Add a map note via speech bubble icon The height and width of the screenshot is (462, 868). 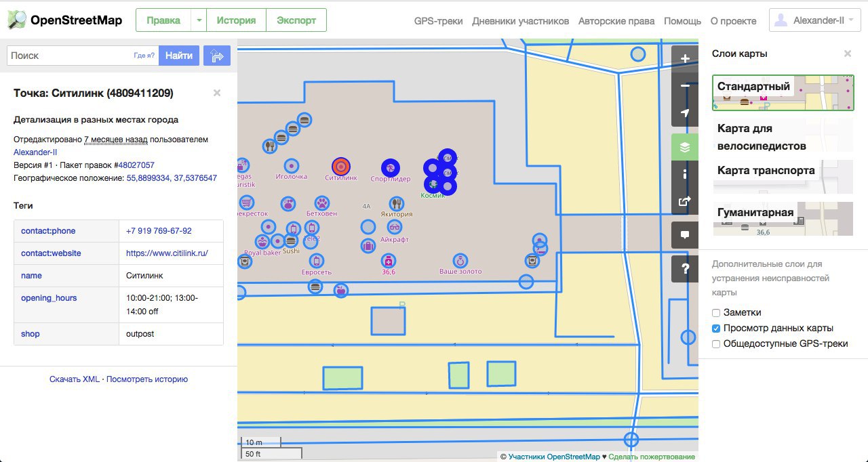pos(685,235)
